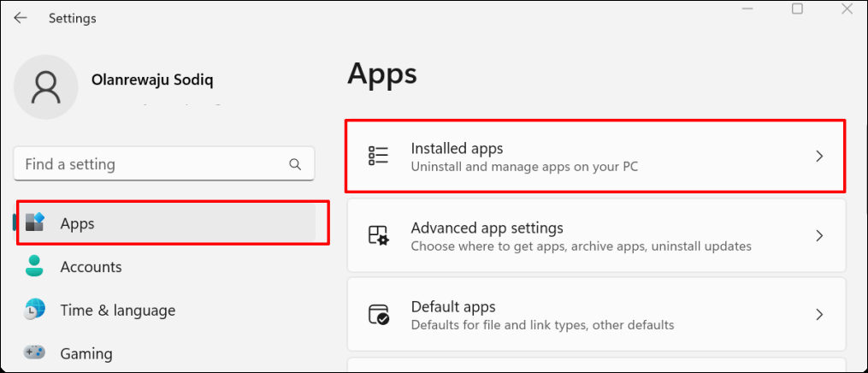This screenshot has height=373, width=868.
Task: Go to Time & language settings
Action: click(117, 311)
